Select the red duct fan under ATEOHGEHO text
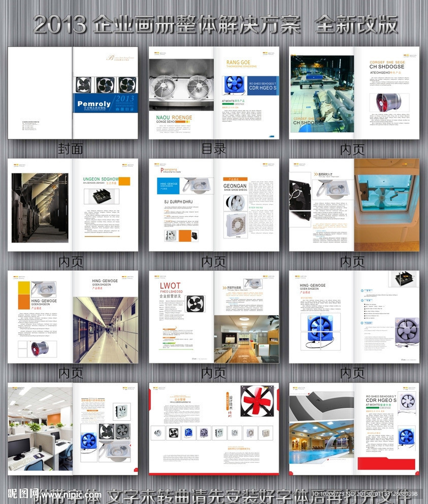This screenshot has width=428, height=504. pyautogui.click(x=389, y=103)
